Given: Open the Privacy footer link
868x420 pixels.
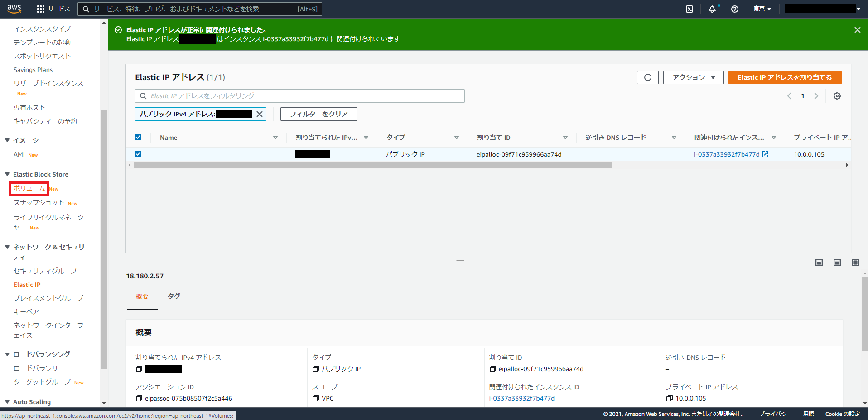Looking at the screenshot, I should (776, 414).
